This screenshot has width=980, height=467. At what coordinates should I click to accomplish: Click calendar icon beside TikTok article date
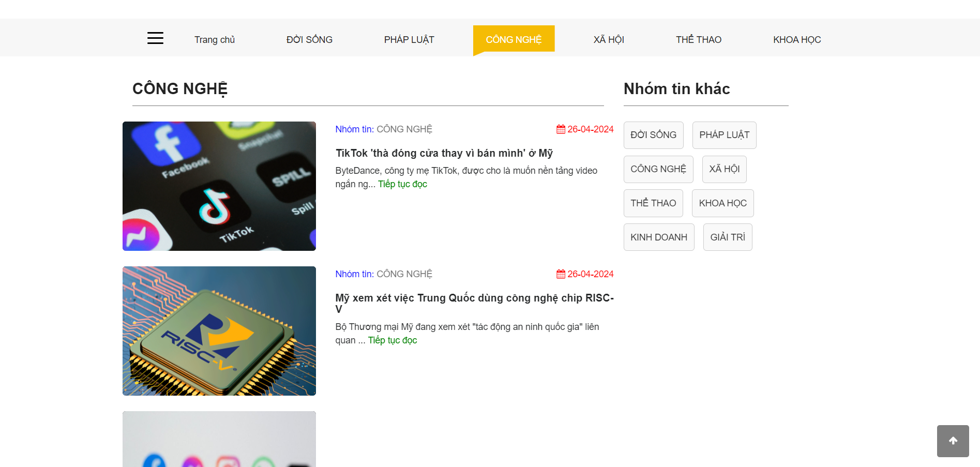click(561, 129)
